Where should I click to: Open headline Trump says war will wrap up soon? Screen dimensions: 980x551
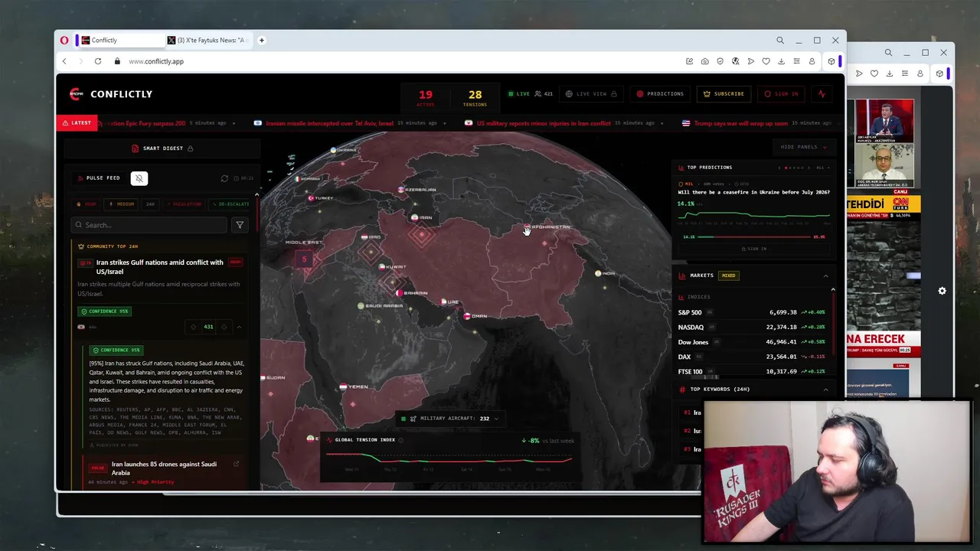point(740,123)
